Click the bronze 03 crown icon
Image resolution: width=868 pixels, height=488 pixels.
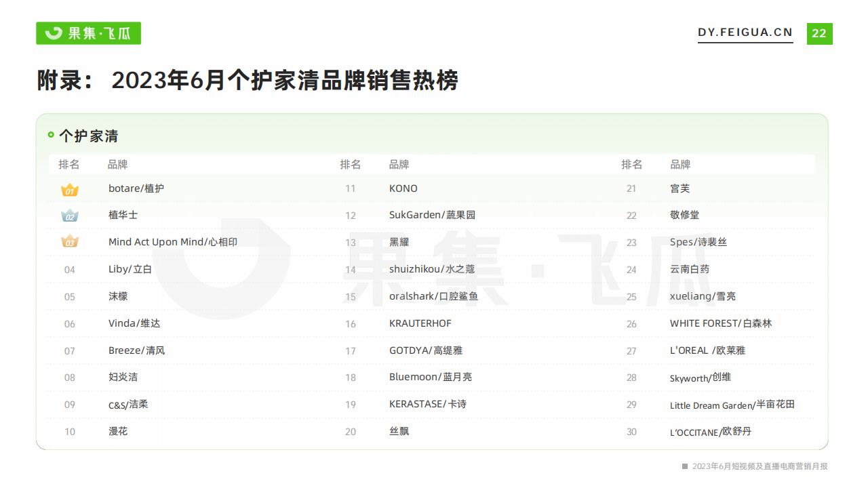[x=70, y=242]
